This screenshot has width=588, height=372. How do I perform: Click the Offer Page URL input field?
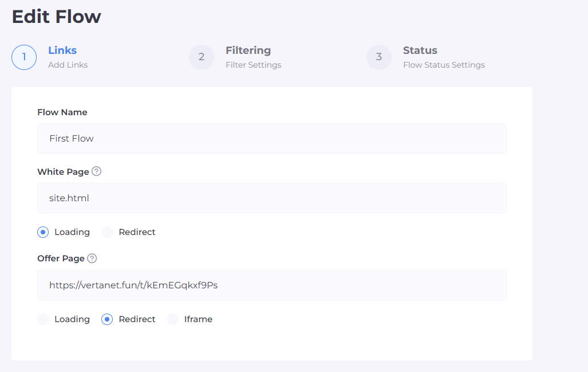click(x=272, y=285)
